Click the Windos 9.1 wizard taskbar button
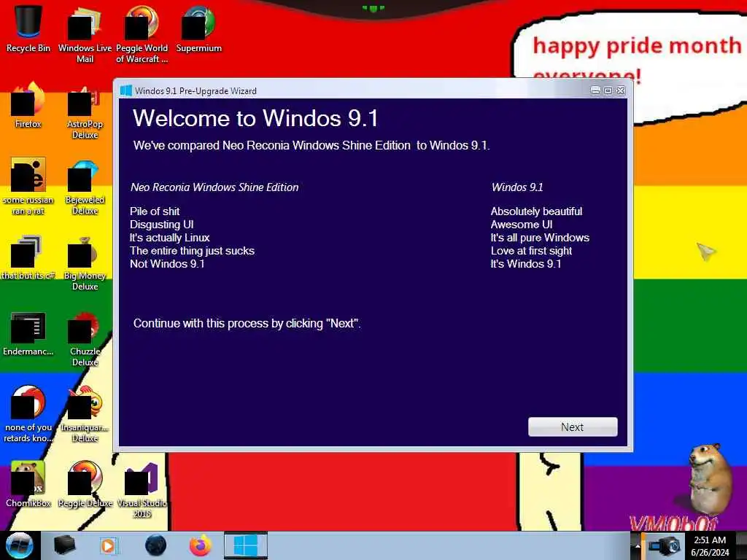The image size is (747, 560). [x=246, y=545]
